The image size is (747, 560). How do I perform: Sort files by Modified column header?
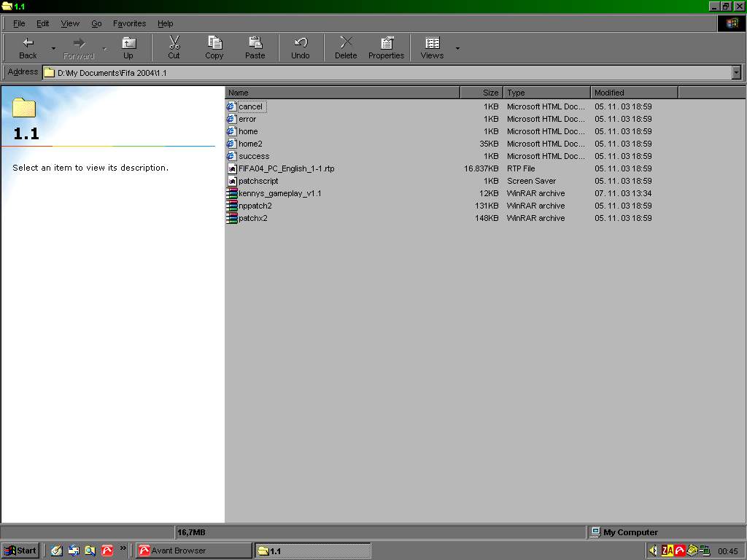click(x=633, y=93)
